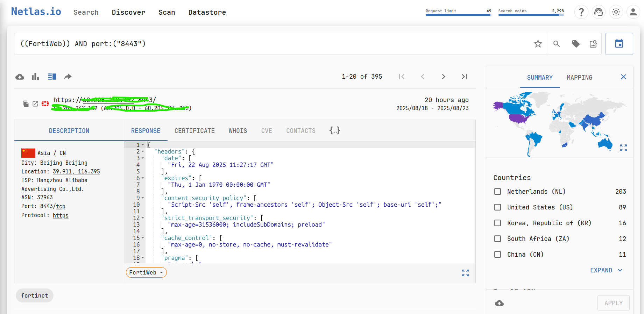Image resolution: width=644 pixels, height=314 pixels.
Task: Collapse the expires fold at line 6
Action: (143, 178)
